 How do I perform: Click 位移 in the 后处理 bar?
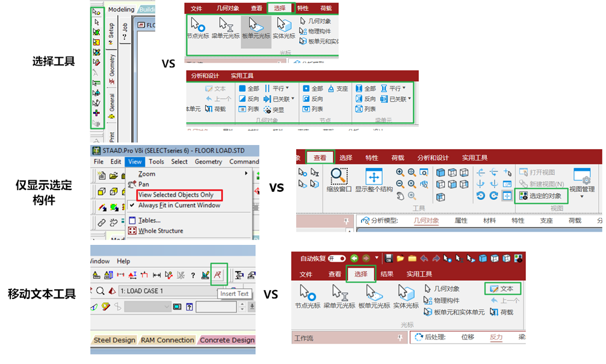tap(468, 337)
